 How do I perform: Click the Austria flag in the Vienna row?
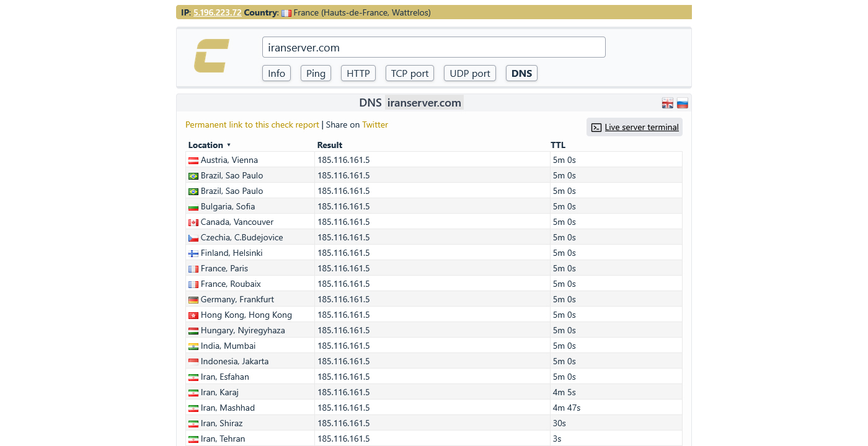pyautogui.click(x=193, y=160)
